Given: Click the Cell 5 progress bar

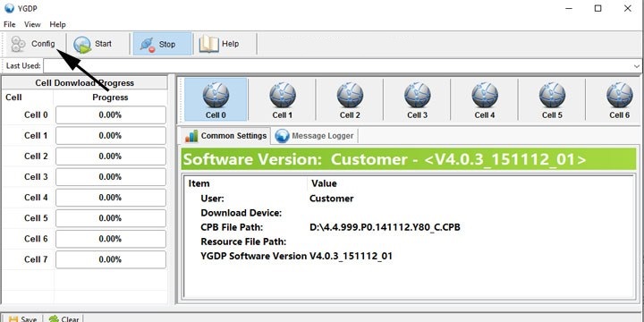Looking at the screenshot, I should point(111,218).
